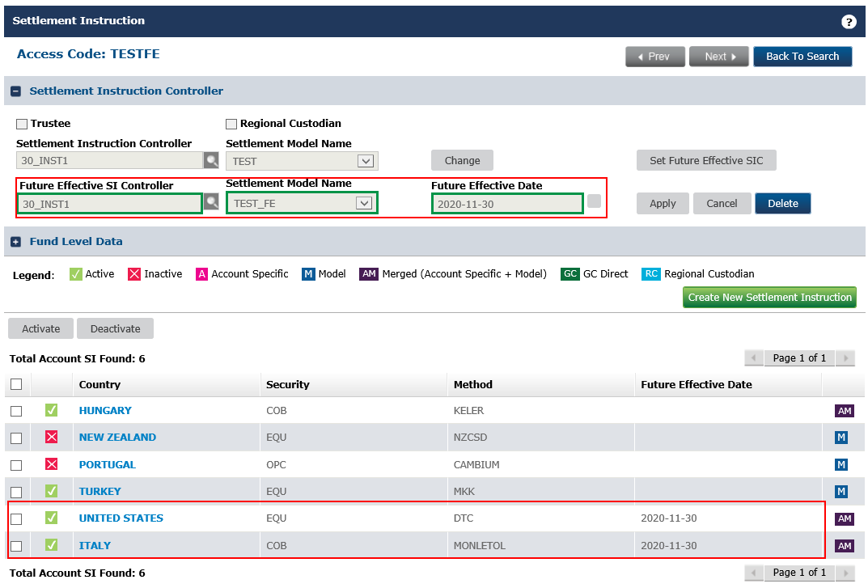Sort table by Country column header

click(x=100, y=384)
